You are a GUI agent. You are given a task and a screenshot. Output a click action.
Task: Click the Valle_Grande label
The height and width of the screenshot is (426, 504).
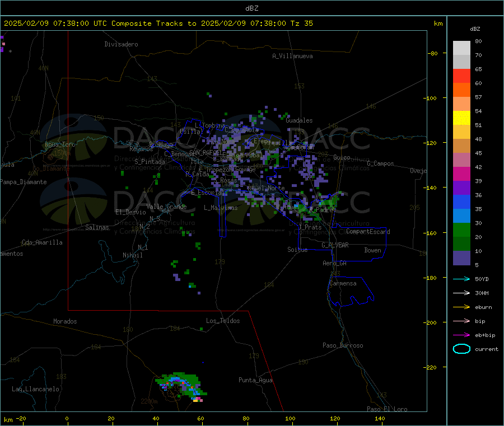[x=166, y=207]
